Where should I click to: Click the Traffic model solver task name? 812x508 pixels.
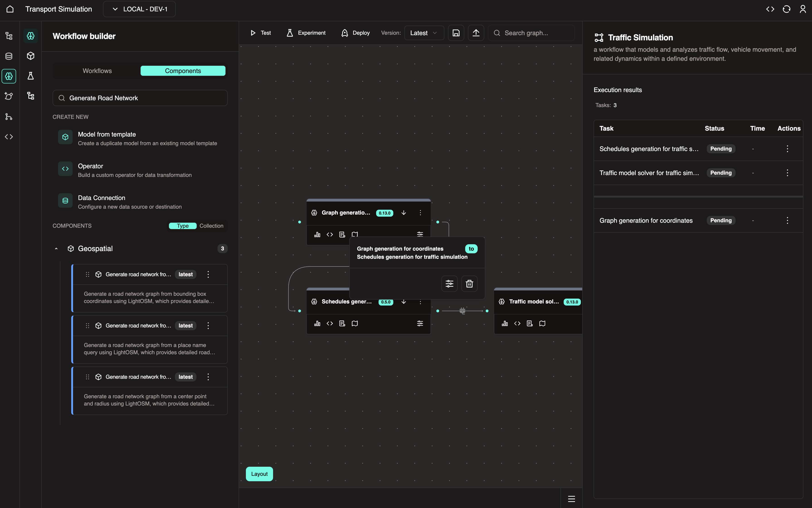coord(649,173)
